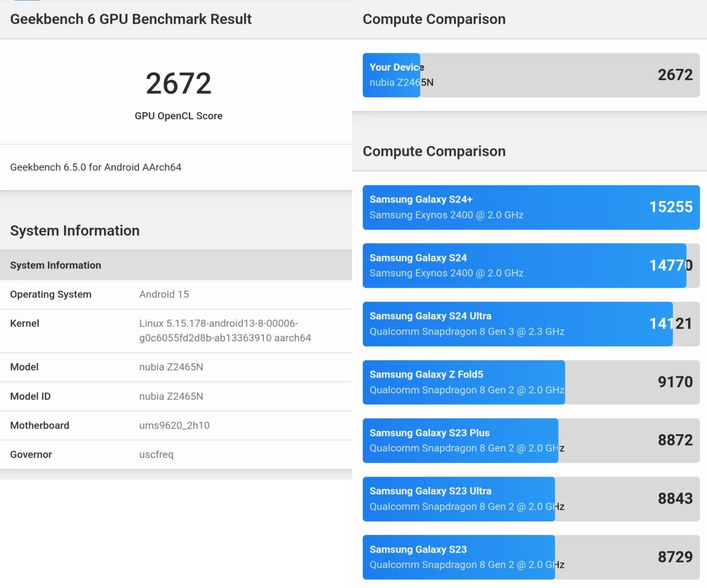707x588 pixels.
Task: Click the large 2672 GPU score number
Action: pos(178,83)
